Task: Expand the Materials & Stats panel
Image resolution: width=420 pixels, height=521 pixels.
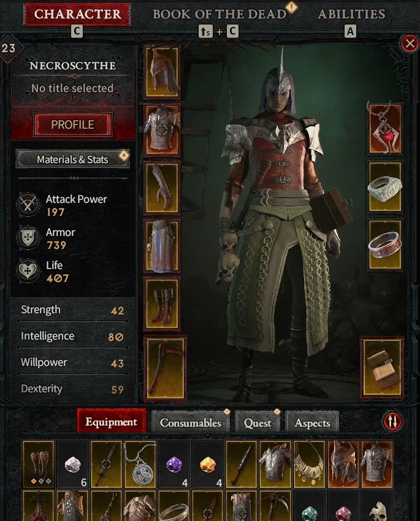Action: 72,159
